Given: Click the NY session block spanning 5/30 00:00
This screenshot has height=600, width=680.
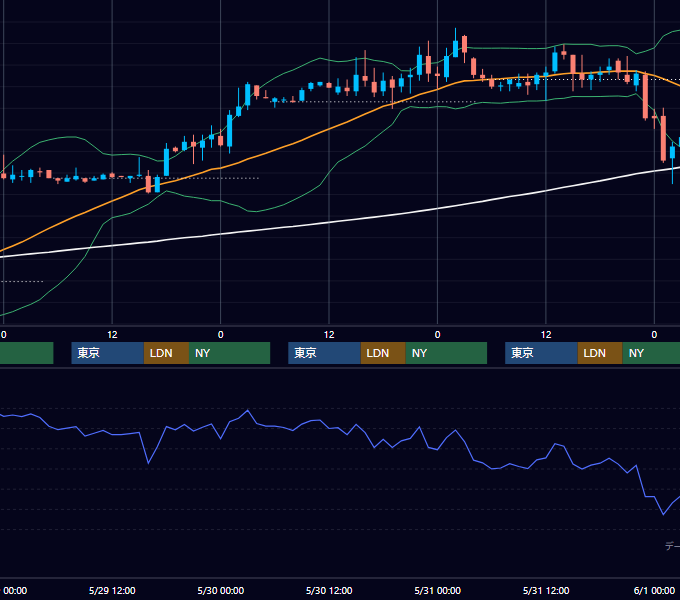Looking at the screenshot, I should 229,353.
